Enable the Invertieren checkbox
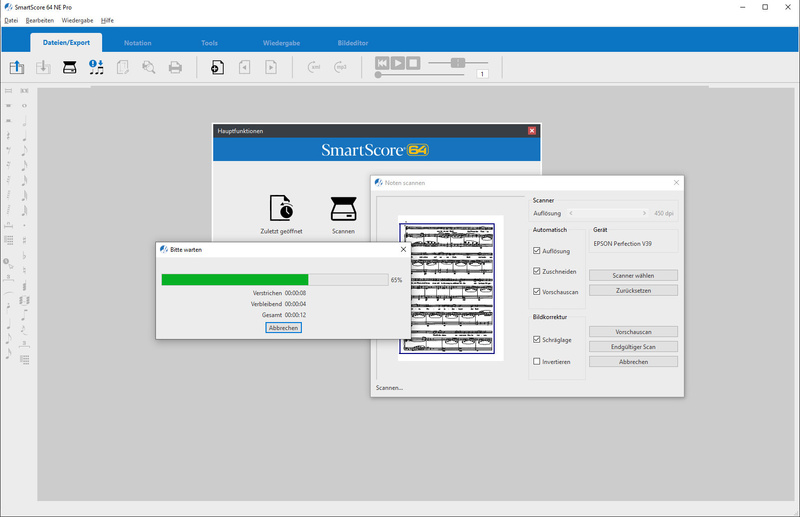The image size is (800, 517). coord(536,361)
